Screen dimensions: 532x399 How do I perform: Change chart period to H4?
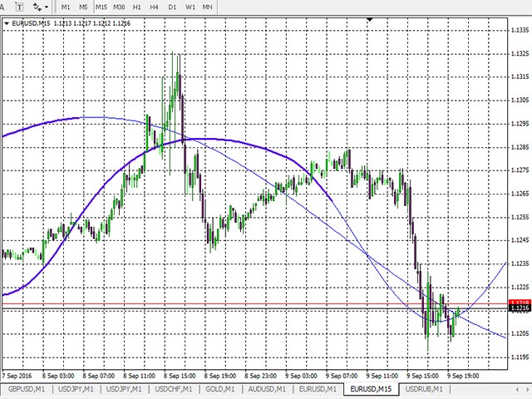155,7
